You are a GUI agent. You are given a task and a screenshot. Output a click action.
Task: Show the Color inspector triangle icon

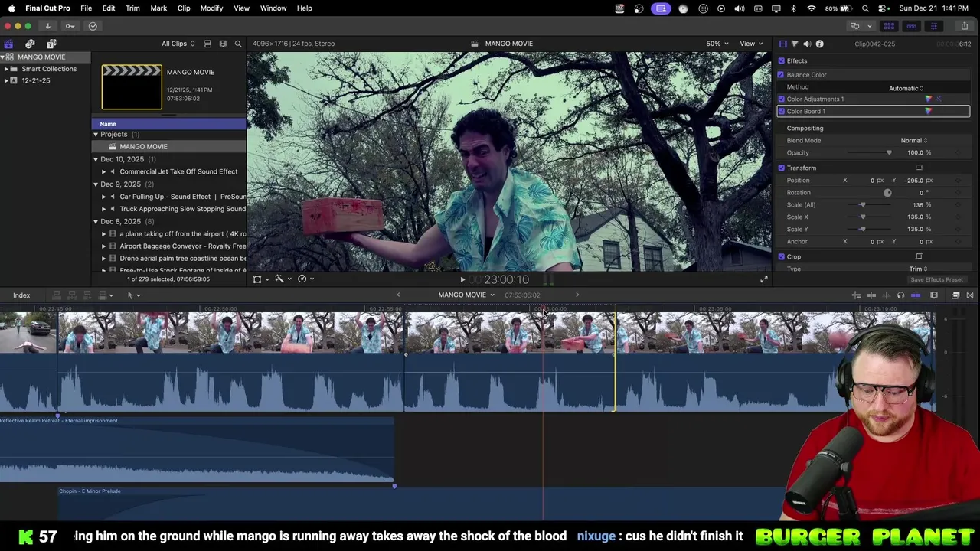[795, 44]
